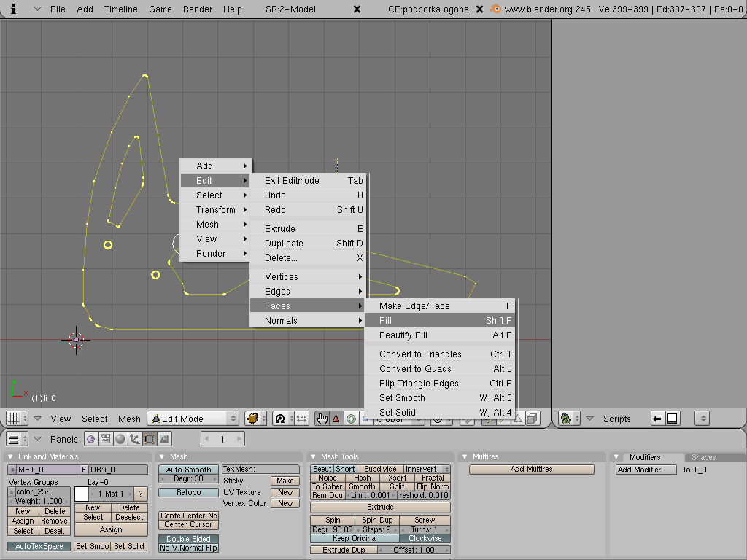Toggle Short subdivide option
This screenshot has height=560, width=747.
pos(345,469)
